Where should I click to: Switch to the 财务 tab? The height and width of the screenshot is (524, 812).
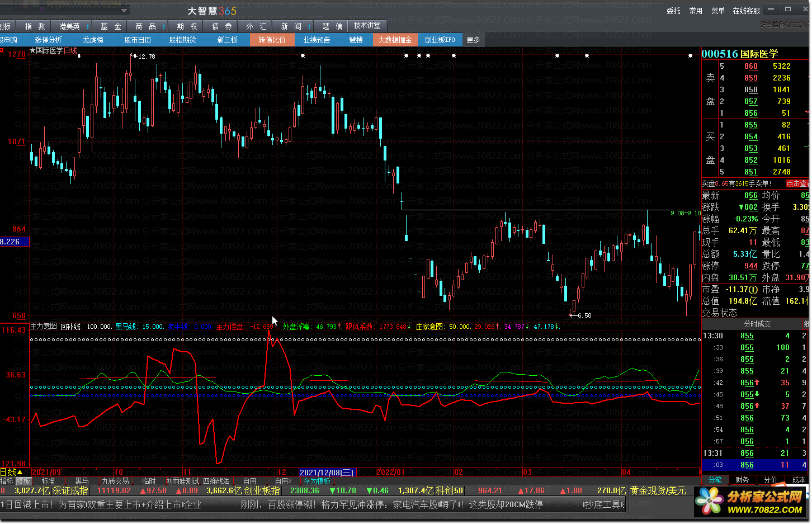tap(742, 480)
